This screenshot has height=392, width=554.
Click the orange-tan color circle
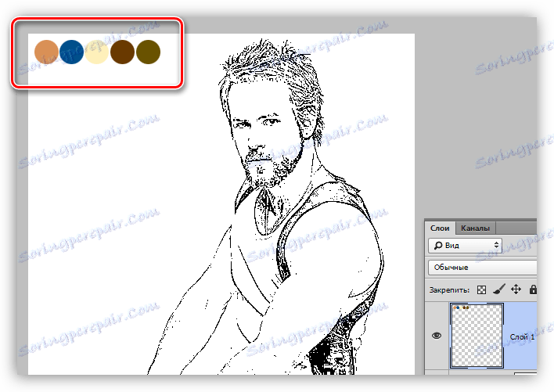click(46, 52)
